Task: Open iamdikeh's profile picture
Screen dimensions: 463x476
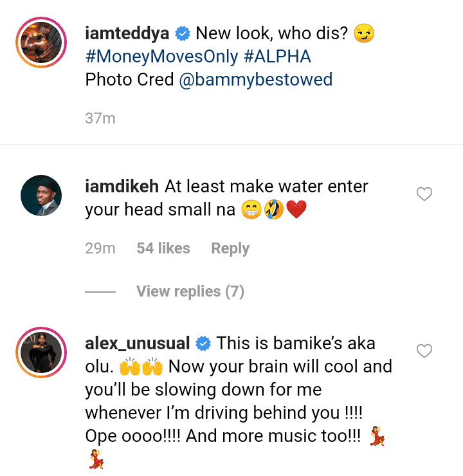Action: click(x=41, y=196)
